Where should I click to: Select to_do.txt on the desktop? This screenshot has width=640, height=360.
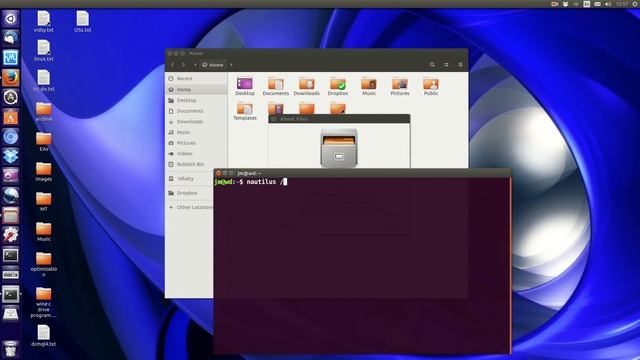[x=44, y=80]
